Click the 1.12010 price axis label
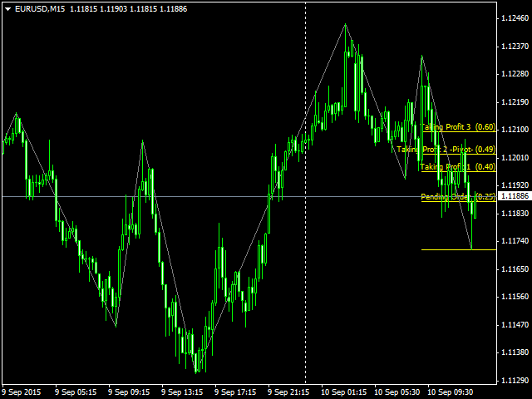This screenshot has width=532, height=399. point(515,157)
